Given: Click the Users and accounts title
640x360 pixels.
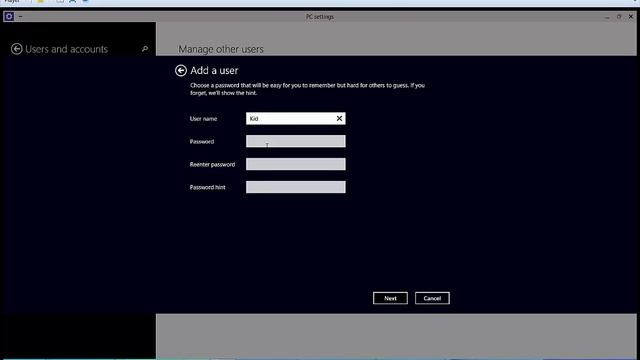Looking at the screenshot, I should click(67, 49).
